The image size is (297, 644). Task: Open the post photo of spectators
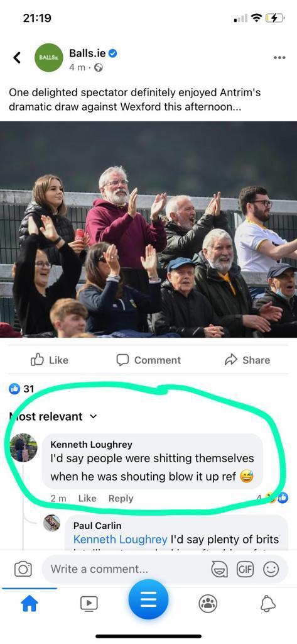point(148,229)
